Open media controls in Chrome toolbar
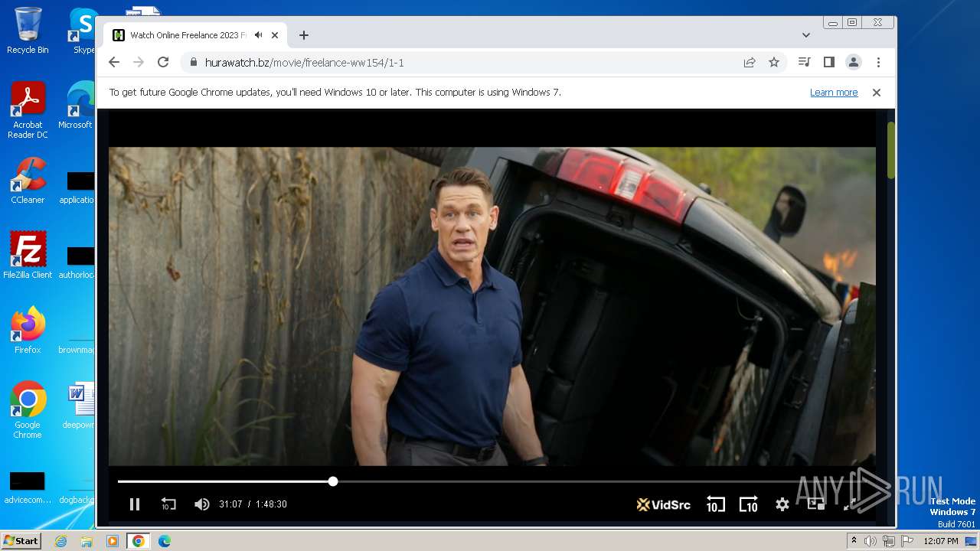This screenshot has height=551, width=980. [x=804, y=63]
